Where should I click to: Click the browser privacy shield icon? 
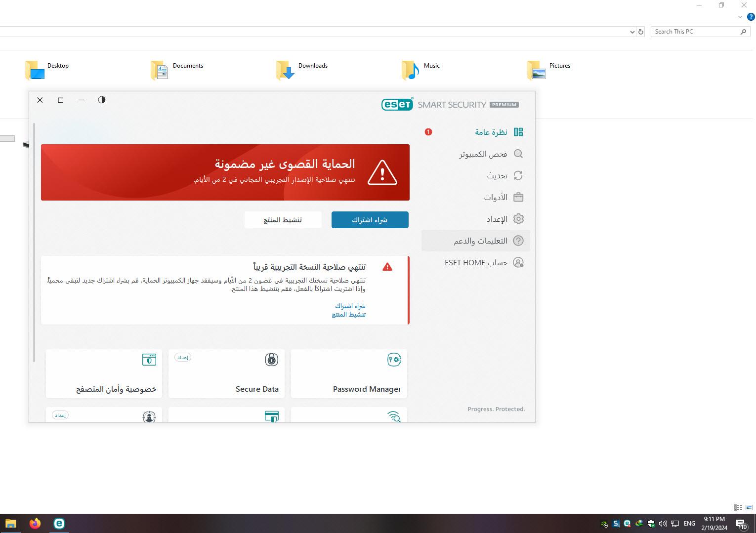(x=149, y=359)
